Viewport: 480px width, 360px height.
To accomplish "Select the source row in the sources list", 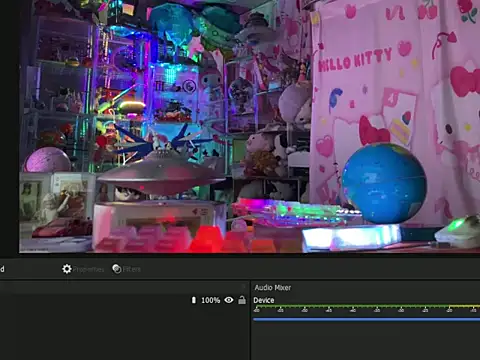I will [x=123, y=300].
